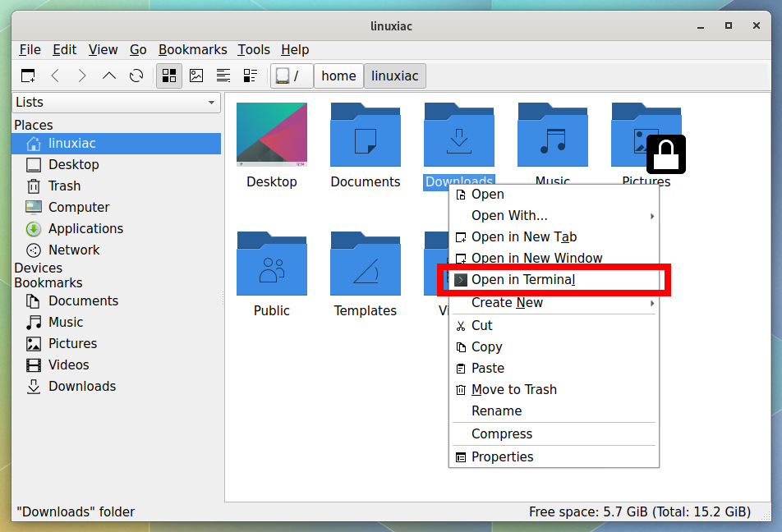Switch to thumbnail view mode
Image resolution: width=782 pixels, height=532 pixels.
click(196, 76)
